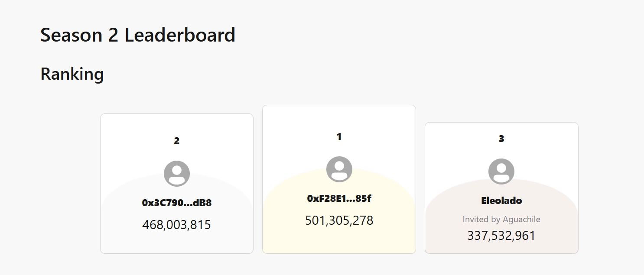Click the rank number 2 label
The height and width of the screenshot is (275, 644).
[177, 141]
